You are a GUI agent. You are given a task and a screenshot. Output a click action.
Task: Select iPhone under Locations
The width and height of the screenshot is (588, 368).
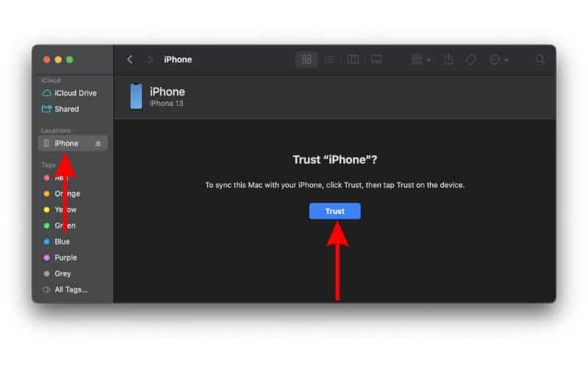click(66, 144)
